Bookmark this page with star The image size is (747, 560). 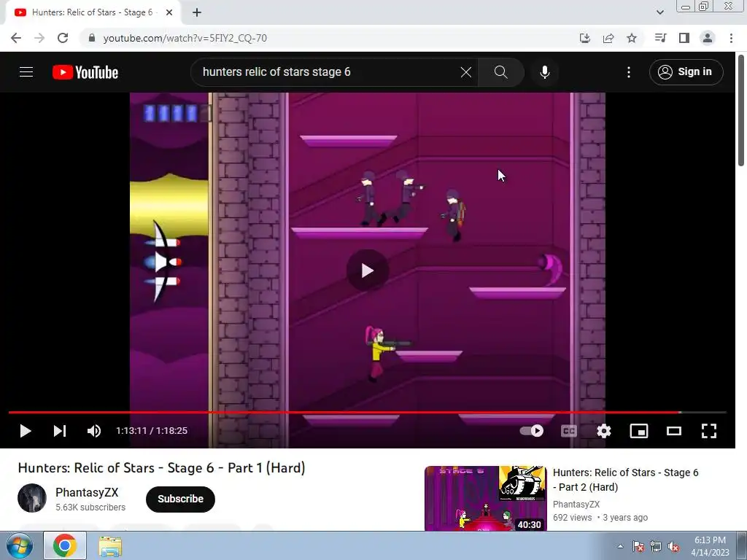point(632,38)
